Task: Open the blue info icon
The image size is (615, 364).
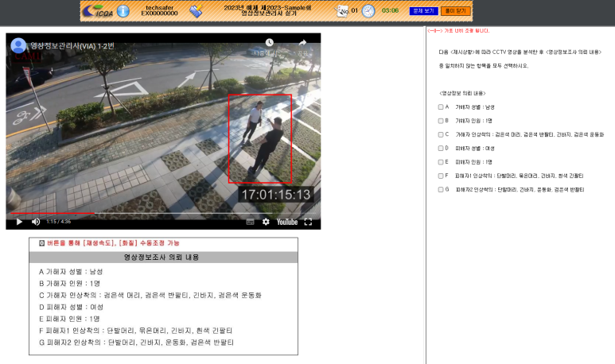Action: 123,11
